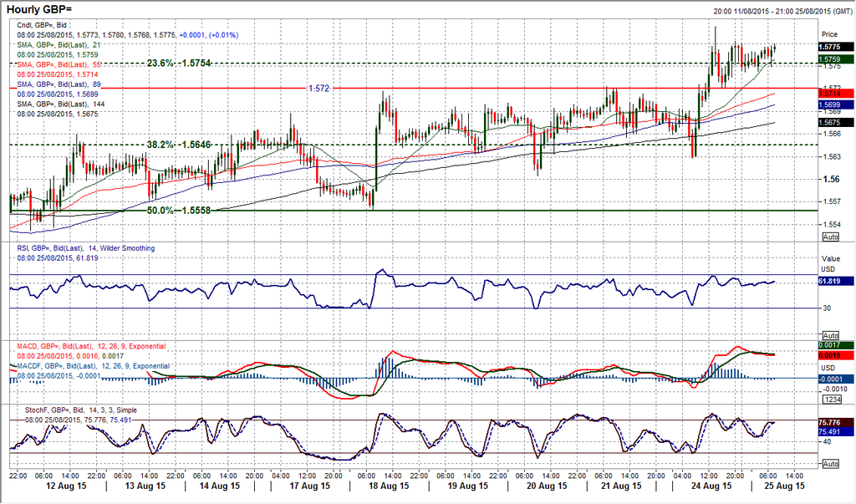Image resolution: width=856 pixels, height=504 pixels.
Task: Select the blue 1.5699 SMA price tag
Action: [x=836, y=104]
